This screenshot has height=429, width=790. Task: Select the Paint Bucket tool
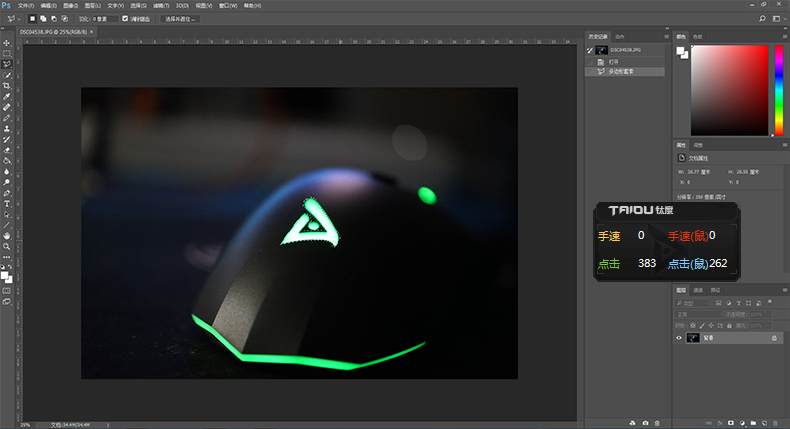click(7, 161)
